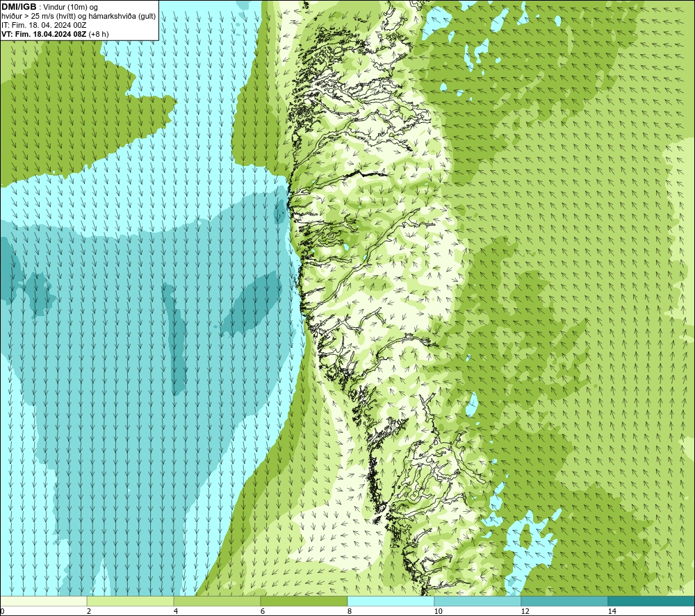Click the 4–6 m/s medium green legend swatch
The height and width of the screenshot is (616, 695).
[217, 601]
